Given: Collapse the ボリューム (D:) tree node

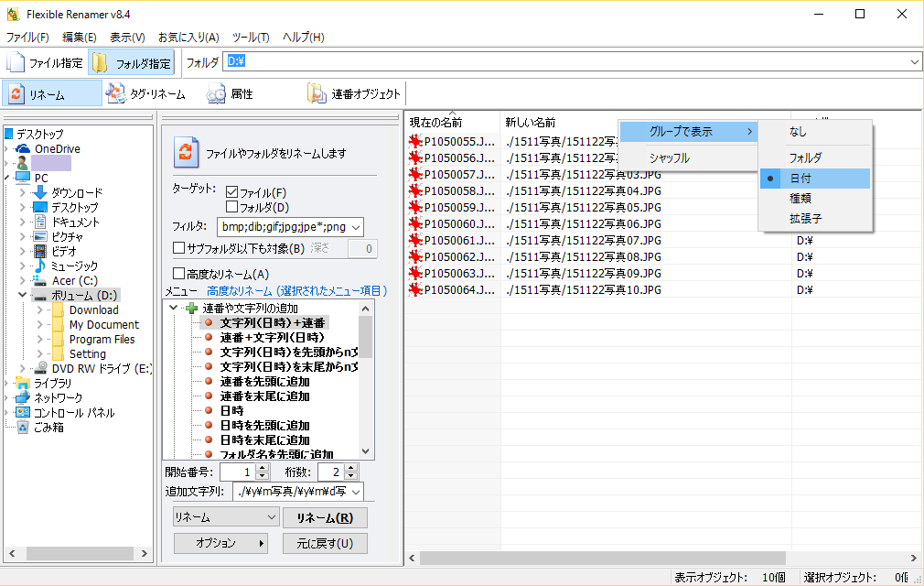Looking at the screenshot, I should [x=22, y=295].
